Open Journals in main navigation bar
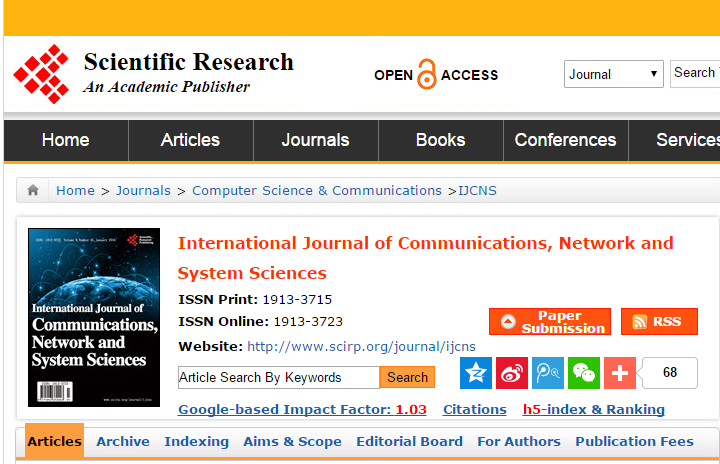 (x=315, y=140)
